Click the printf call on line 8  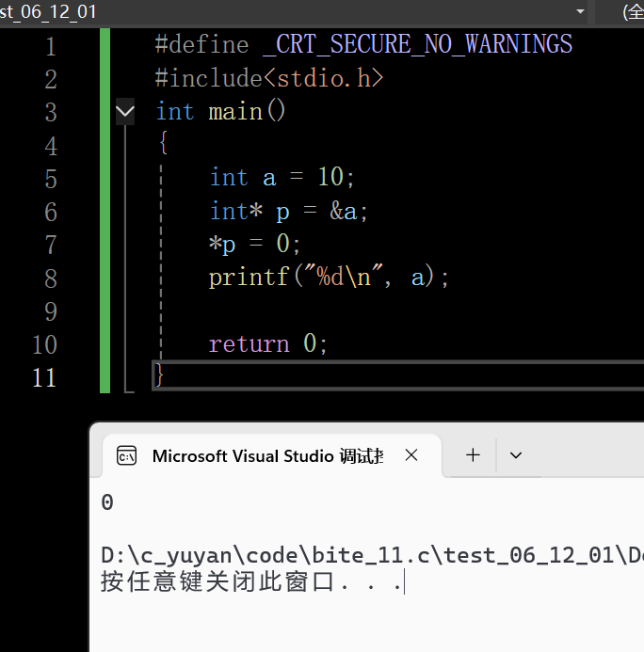329,277
